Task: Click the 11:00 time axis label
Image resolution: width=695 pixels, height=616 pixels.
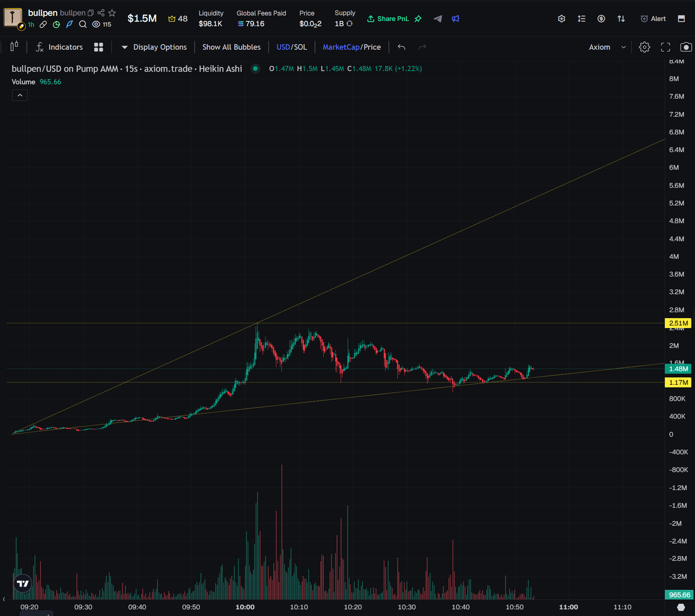Action: pos(568,607)
